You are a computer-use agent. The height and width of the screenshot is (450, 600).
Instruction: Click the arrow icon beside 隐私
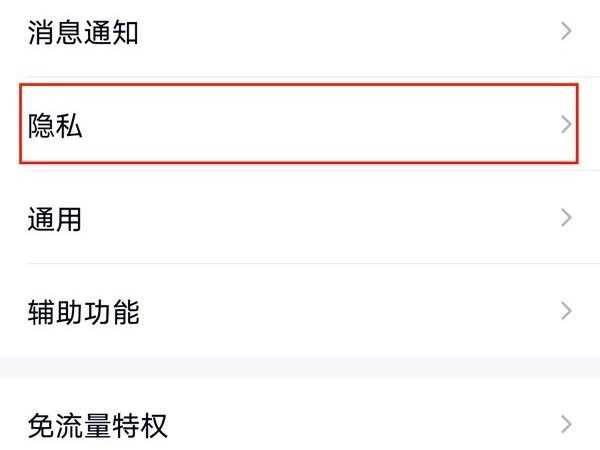point(566,125)
